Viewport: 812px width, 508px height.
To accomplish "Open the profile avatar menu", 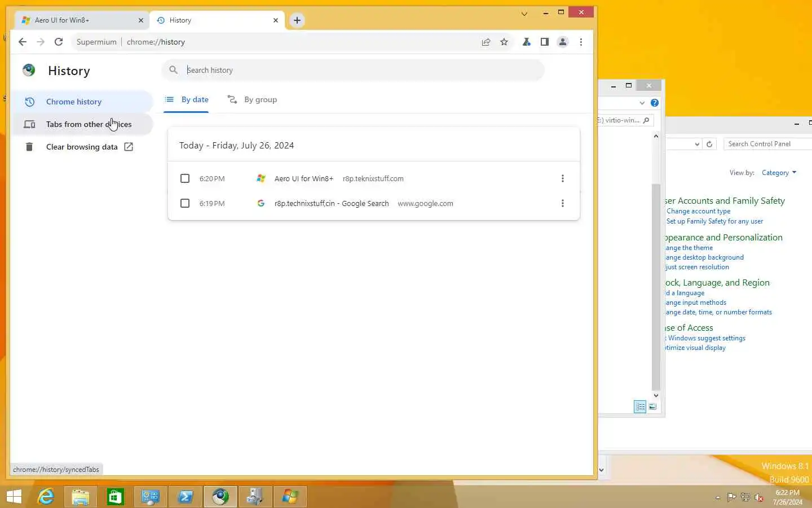I will [563, 42].
